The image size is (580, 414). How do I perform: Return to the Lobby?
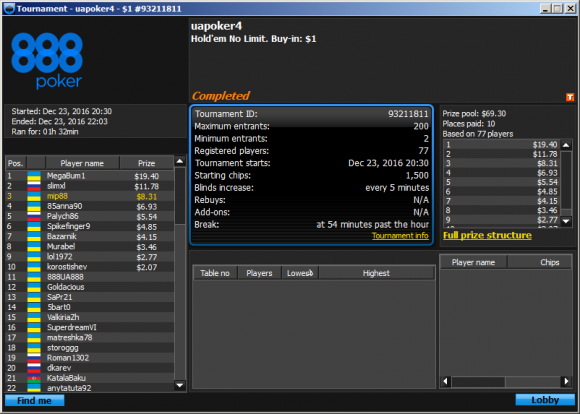545,400
